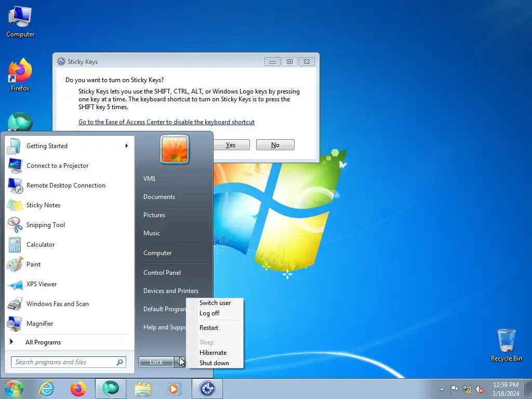Click the Connect to a Projector icon
532x399 pixels.
click(x=15, y=166)
